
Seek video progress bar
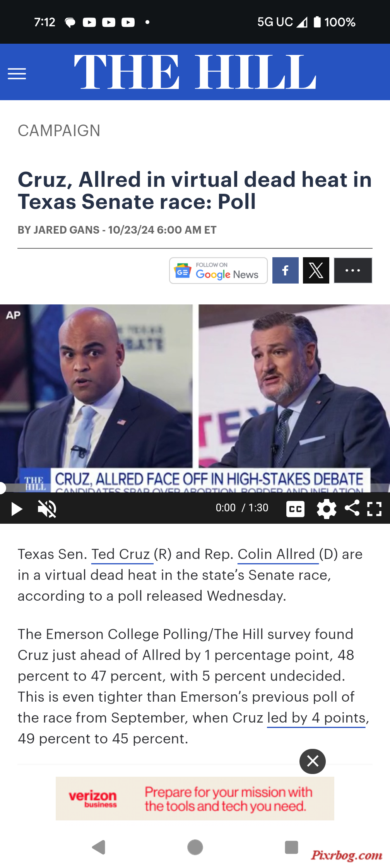195,488
